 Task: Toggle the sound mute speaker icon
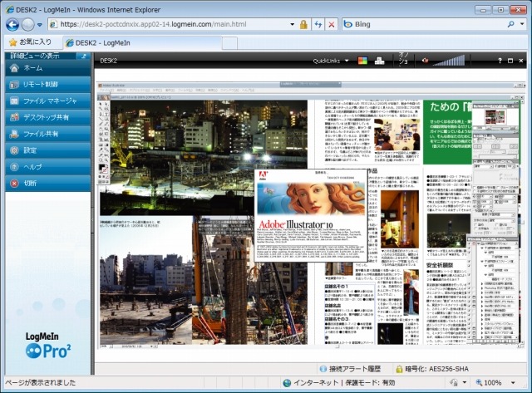(425, 61)
